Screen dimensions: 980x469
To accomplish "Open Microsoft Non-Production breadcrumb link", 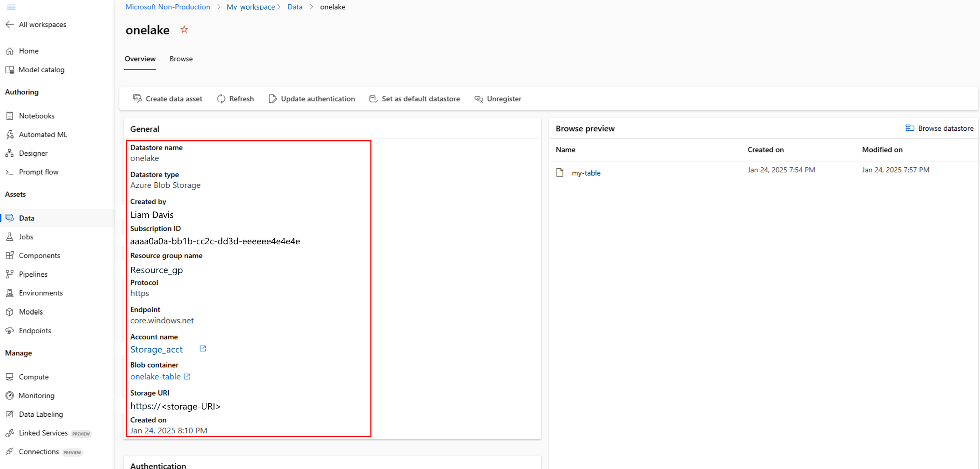I will click(x=168, y=7).
